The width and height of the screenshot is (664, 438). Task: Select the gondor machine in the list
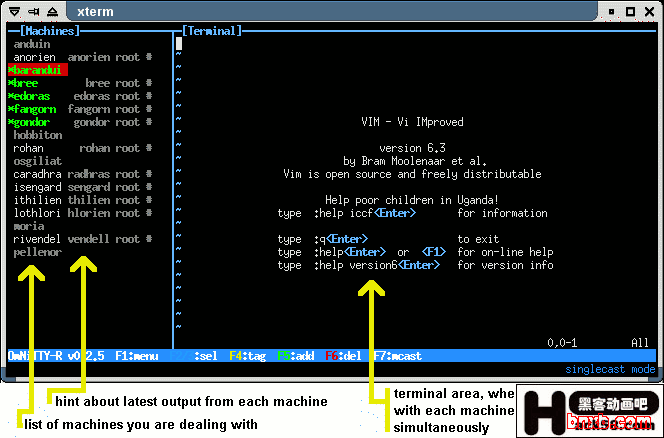[31, 122]
